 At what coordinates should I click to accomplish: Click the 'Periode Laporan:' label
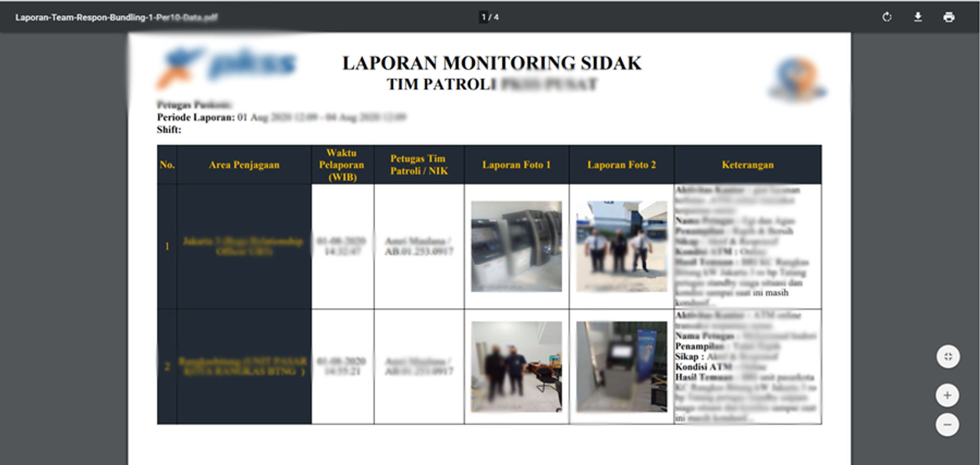tap(196, 117)
